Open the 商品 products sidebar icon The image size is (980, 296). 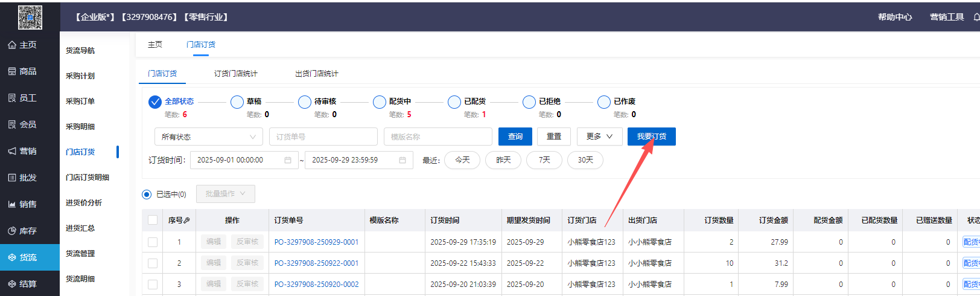[x=12, y=72]
